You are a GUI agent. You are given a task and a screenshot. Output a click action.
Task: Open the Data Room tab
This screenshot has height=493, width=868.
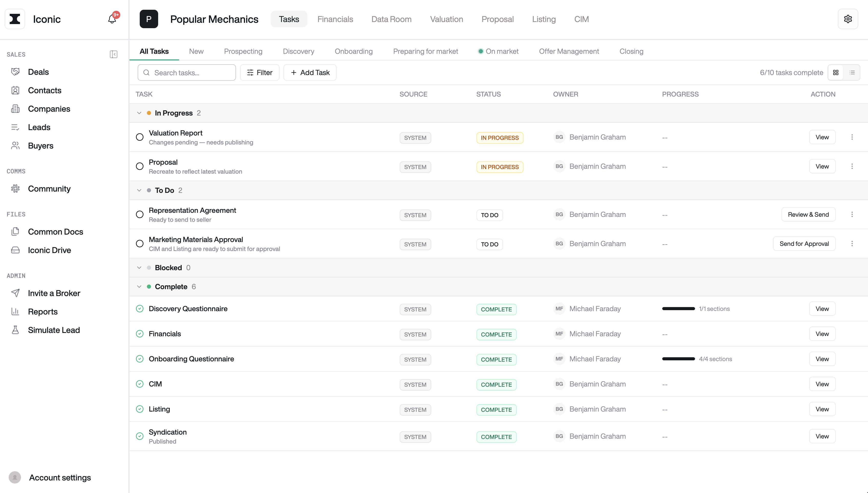[x=391, y=19]
